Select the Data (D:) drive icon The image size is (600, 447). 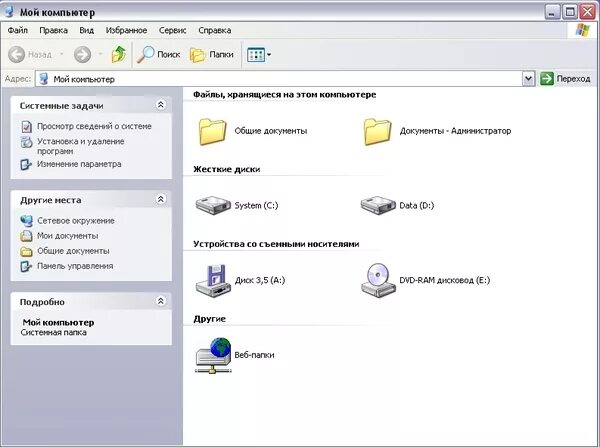coord(378,206)
